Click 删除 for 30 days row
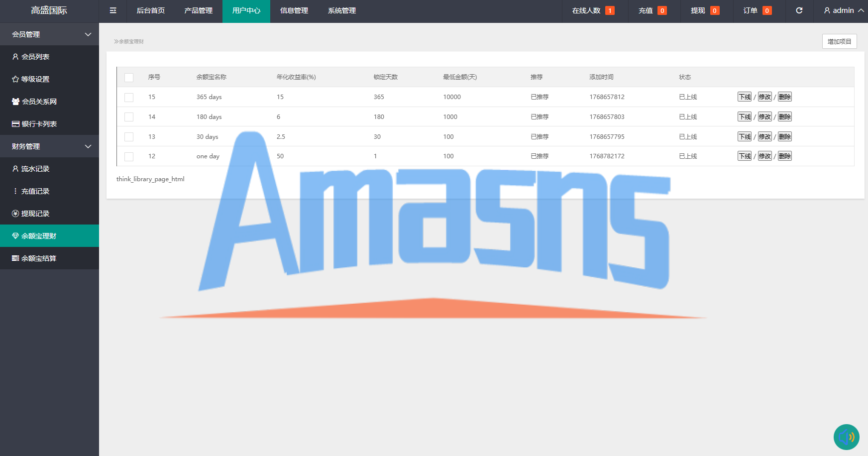 785,137
